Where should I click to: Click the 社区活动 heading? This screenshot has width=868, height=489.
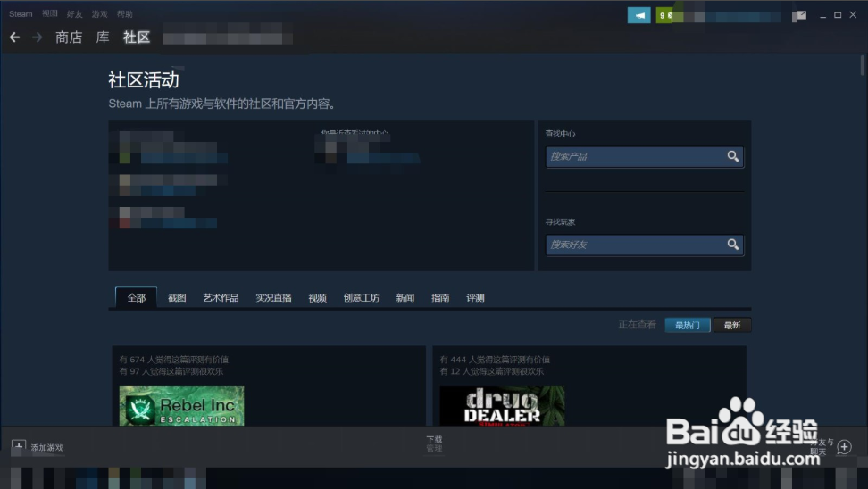point(144,80)
